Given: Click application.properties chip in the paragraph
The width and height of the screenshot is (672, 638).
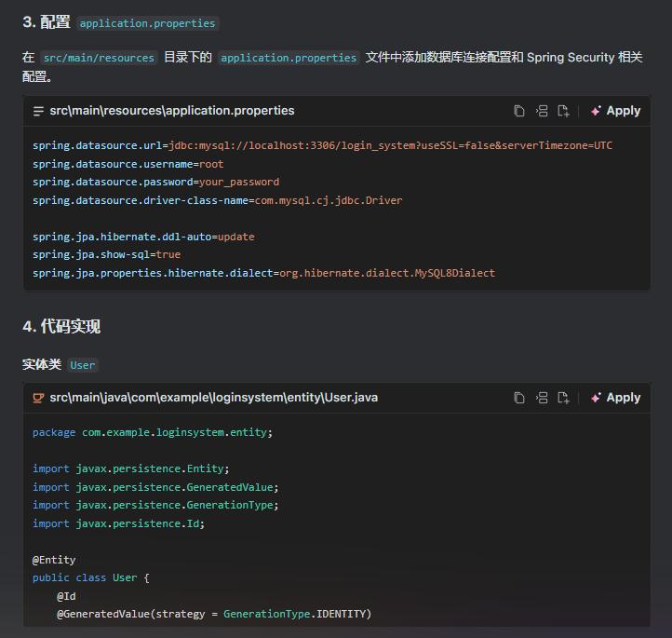Looking at the screenshot, I should (x=289, y=58).
